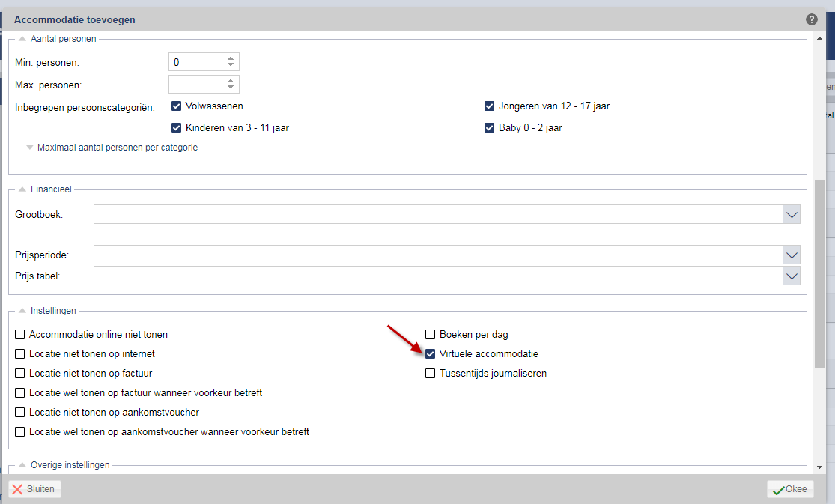
Task: Click dialog scrollbar down arrow
Action: pyautogui.click(x=819, y=467)
